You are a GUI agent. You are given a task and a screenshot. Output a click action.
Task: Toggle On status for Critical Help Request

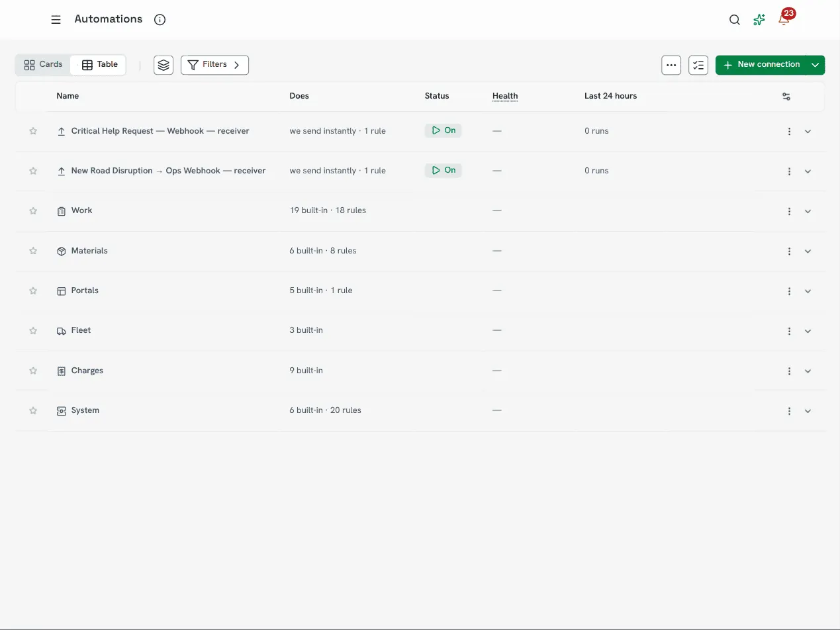tap(443, 131)
